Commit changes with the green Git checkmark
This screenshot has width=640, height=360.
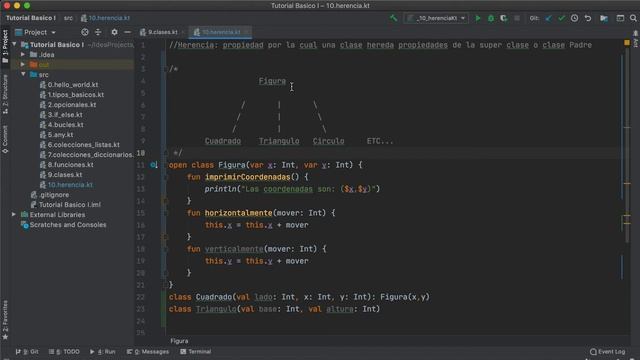click(x=562, y=18)
